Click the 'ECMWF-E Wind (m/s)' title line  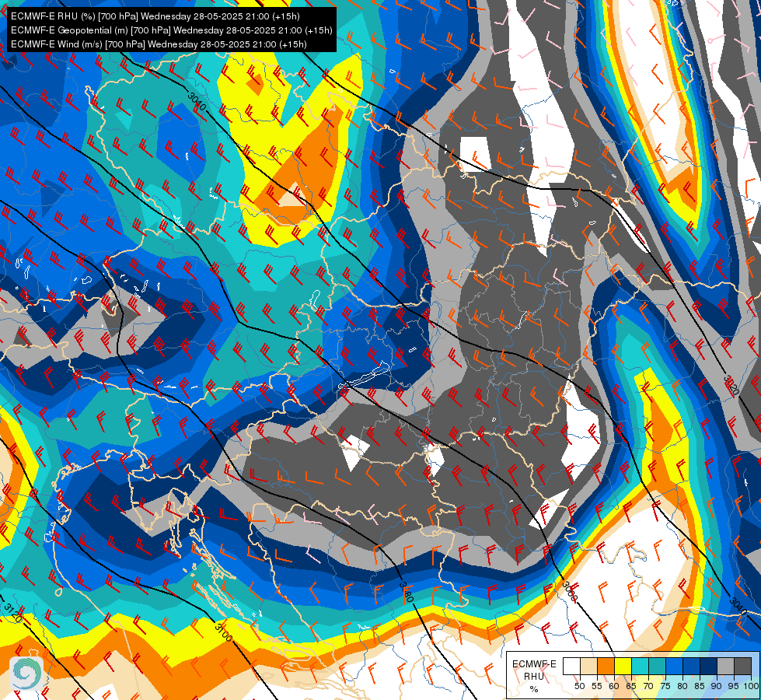[x=159, y=44]
